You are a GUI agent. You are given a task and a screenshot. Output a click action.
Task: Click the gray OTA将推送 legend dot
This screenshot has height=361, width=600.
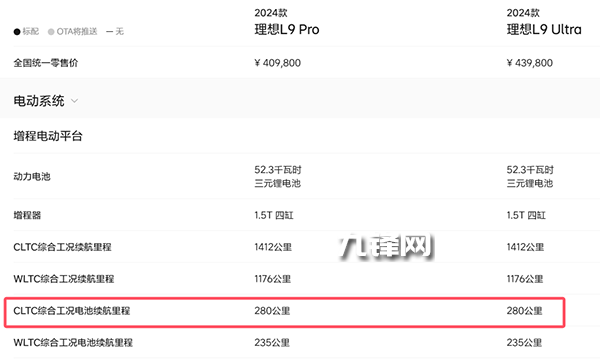coord(51,32)
